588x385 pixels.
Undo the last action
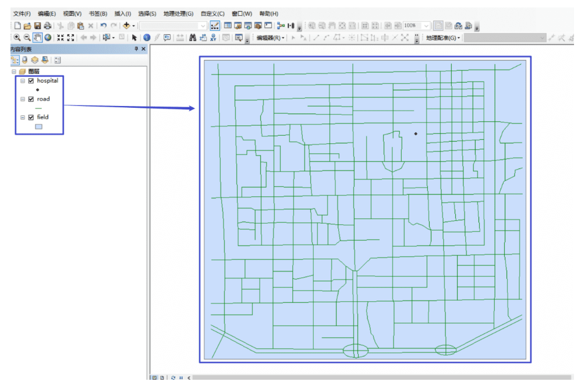104,26
